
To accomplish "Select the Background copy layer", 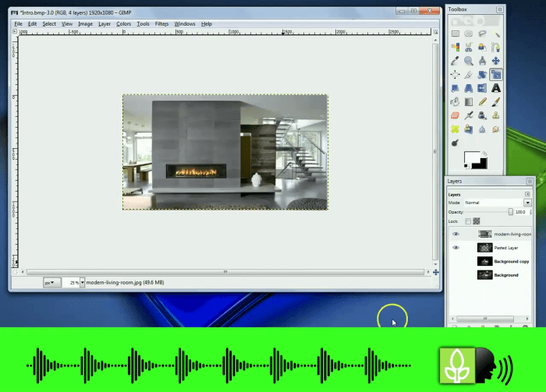I will [511, 261].
